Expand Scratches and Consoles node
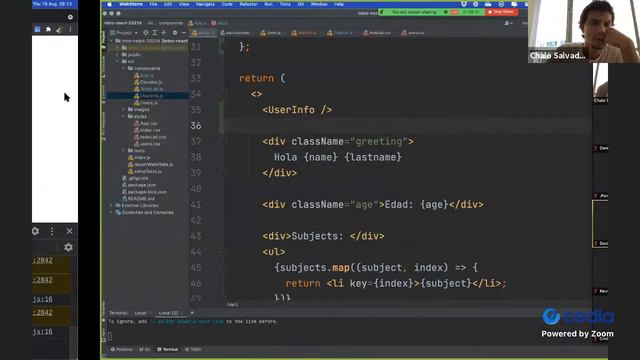Viewport: 640px width, 360px height. coord(112,212)
